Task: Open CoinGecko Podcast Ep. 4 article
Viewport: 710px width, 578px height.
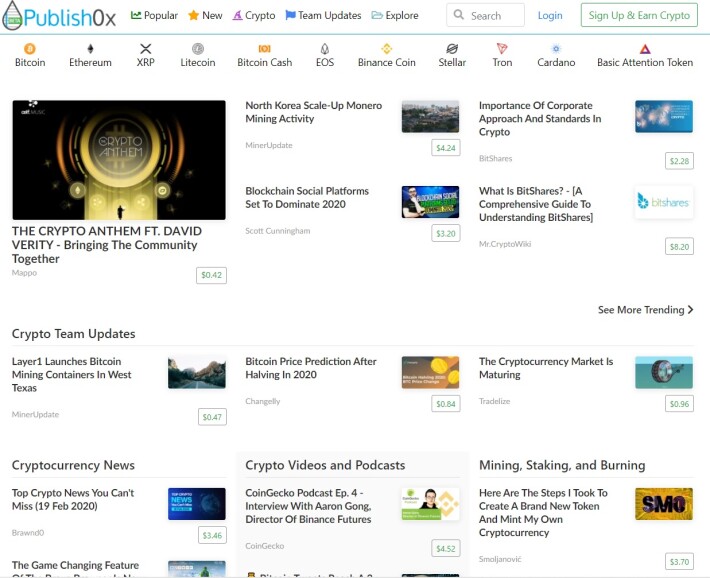Action: pyautogui.click(x=308, y=506)
